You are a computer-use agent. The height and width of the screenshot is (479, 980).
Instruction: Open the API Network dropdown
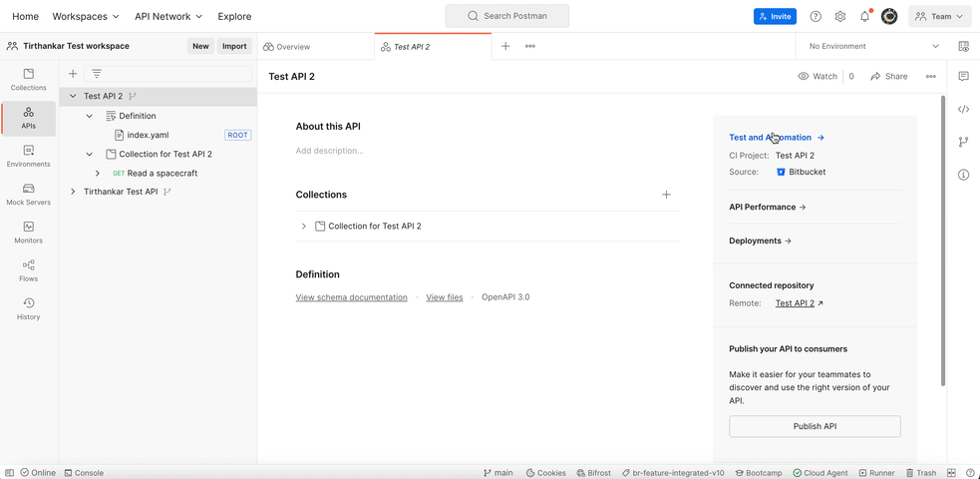point(168,17)
